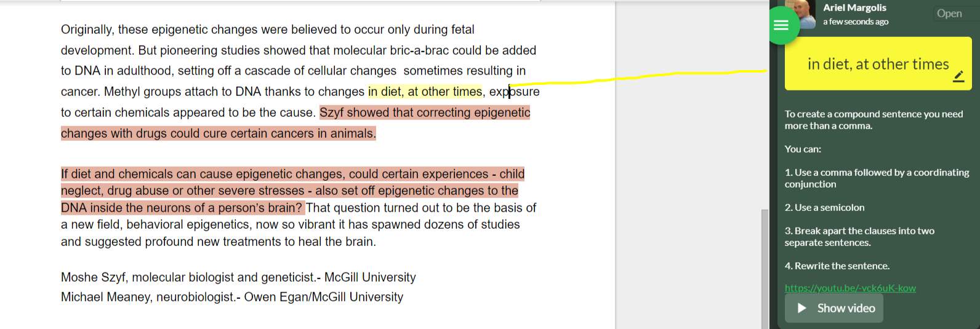Click the document's vertical scrollbar

coord(765,264)
